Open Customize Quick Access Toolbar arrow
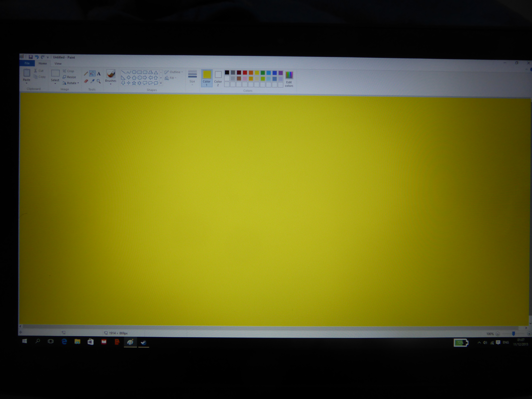This screenshot has height=399, width=532. (48, 57)
